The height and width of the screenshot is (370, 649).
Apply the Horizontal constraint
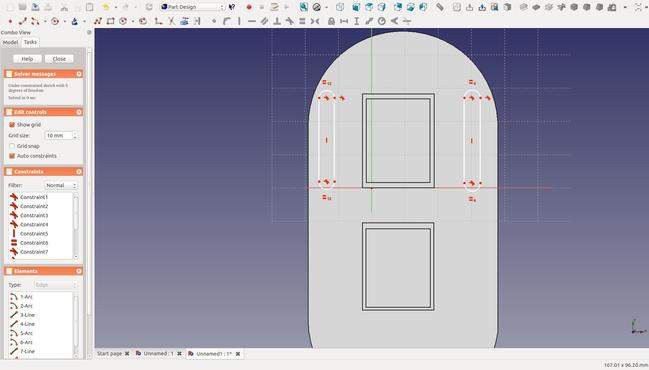252,21
